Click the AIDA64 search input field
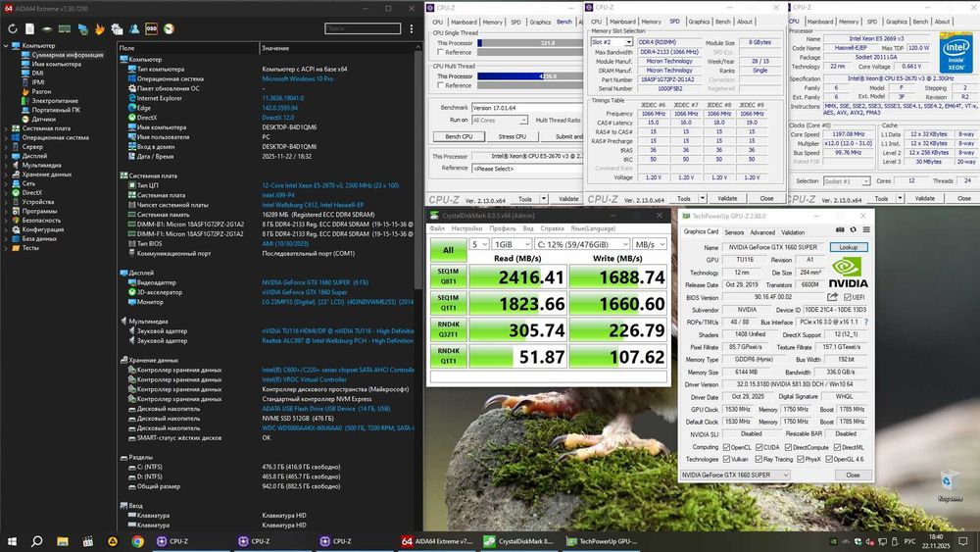Screen dimensions: 980x552 (363, 28)
